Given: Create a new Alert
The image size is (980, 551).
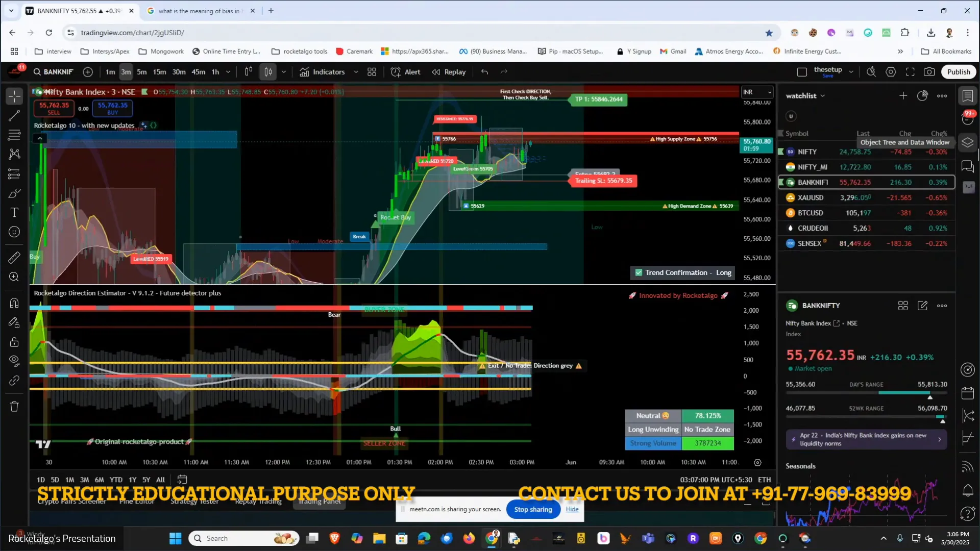Looking at the screenshot, I should [x=406, y=72].
